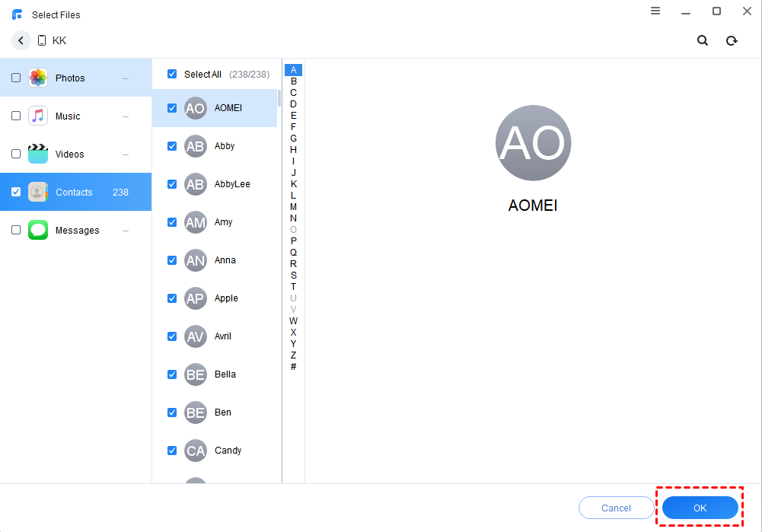Open the Videos category icon
This screenshot has height=532, width=762.
pos(38,154)
